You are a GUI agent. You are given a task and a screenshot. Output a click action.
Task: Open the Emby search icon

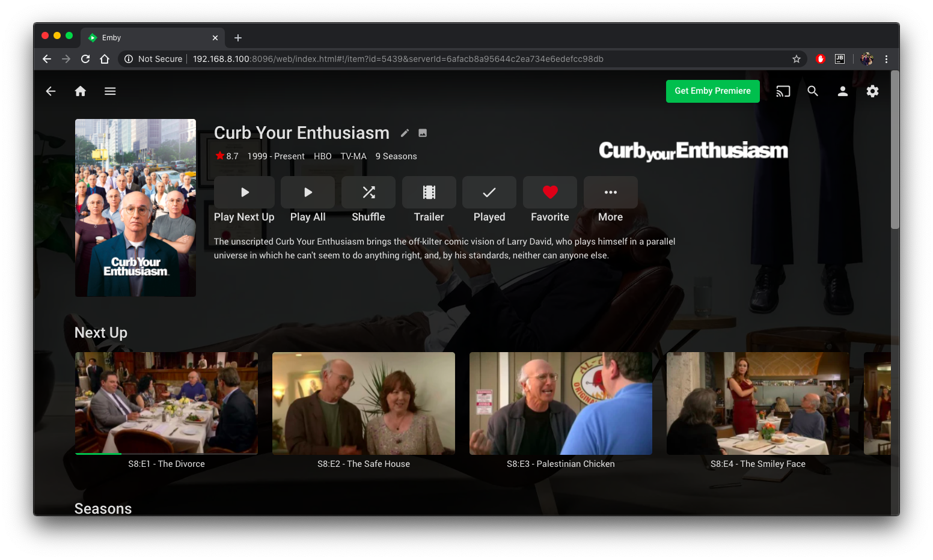click(813, 91)
